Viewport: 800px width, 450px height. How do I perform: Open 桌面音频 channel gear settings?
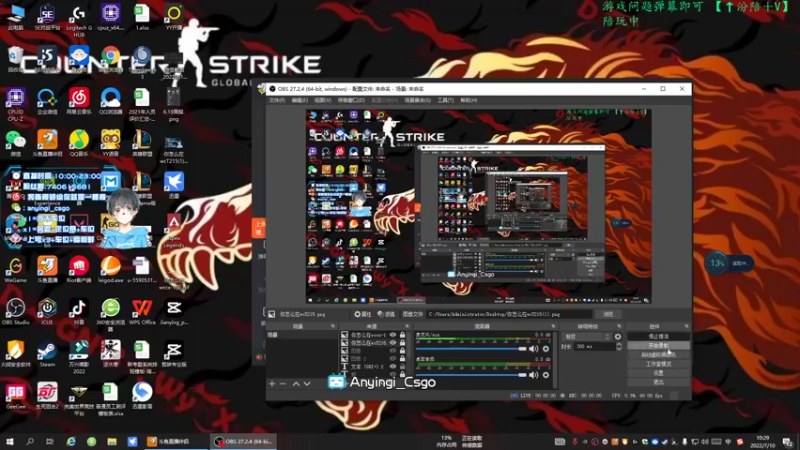pos(546,375)
